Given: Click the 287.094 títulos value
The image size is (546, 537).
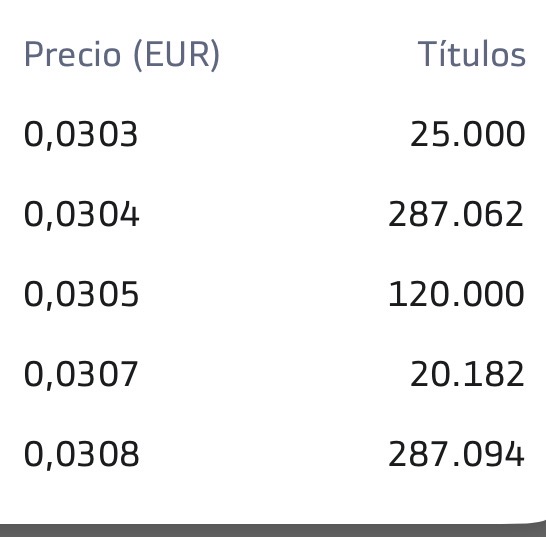Looking at the screenshot, I should pyautogui.click(x=456, y=454).
